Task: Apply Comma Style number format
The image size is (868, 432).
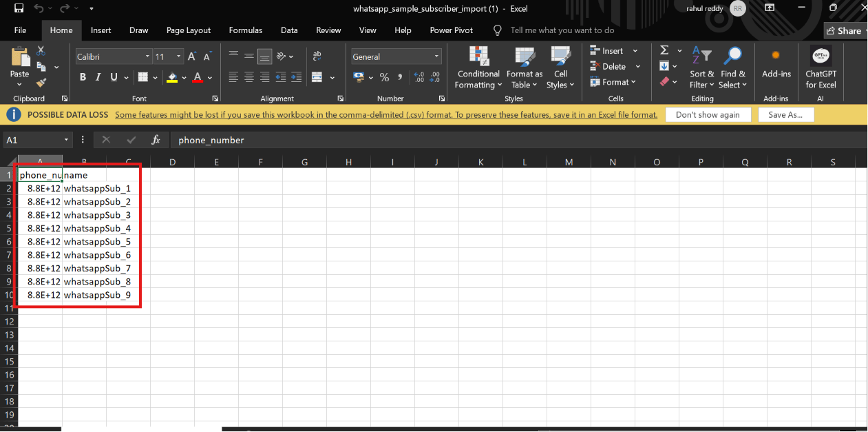Action: tap(399, 77)
